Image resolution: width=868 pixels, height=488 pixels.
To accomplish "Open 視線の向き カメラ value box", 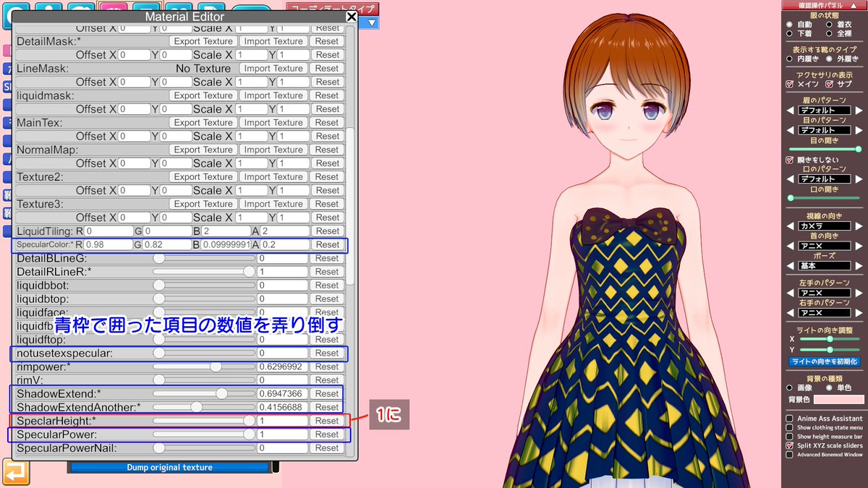I will (x=825, y=226).
